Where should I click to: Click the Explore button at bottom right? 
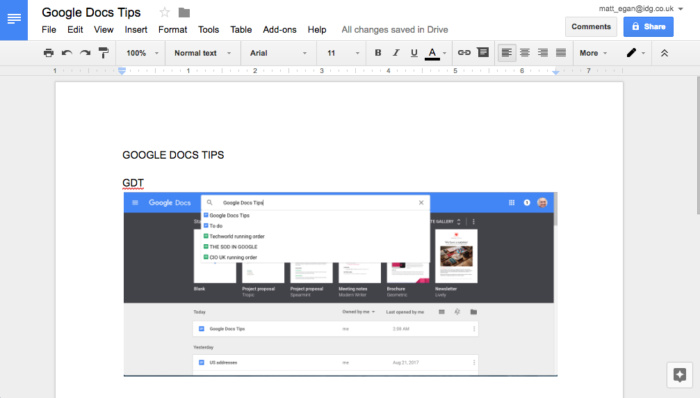pyautogui.click(x=679, y=375)
